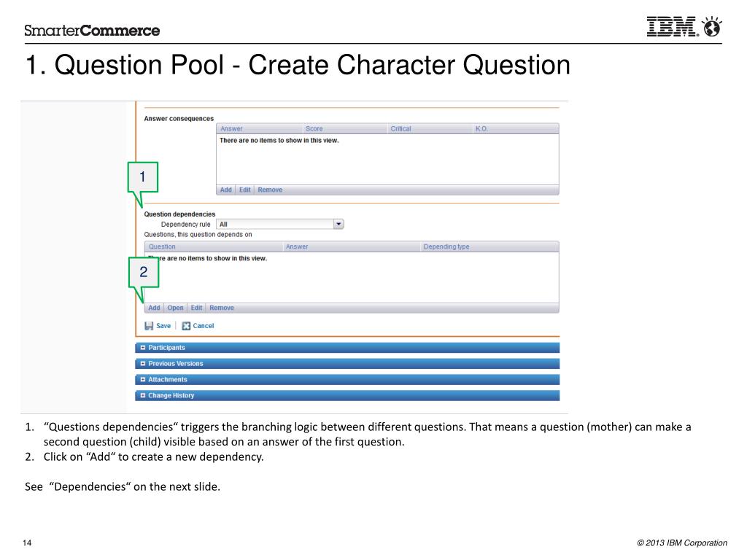Click the Save floppy disk icon
Image resolution: width=747 pixels, height=560 pixels.
[x=149, y=326]
